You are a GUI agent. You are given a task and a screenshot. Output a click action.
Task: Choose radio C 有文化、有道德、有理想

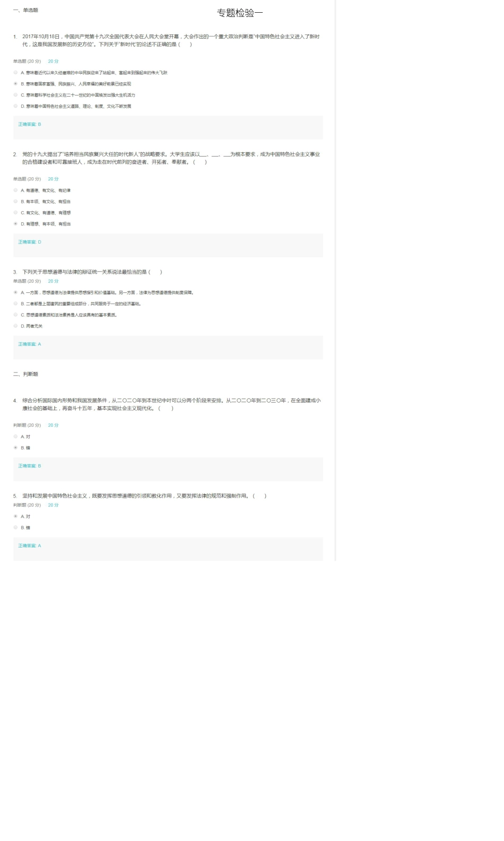[15, 213]
